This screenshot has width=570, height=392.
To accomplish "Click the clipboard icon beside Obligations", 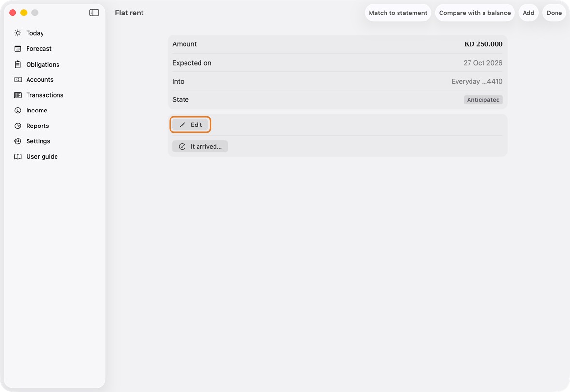I will [18, 64].
